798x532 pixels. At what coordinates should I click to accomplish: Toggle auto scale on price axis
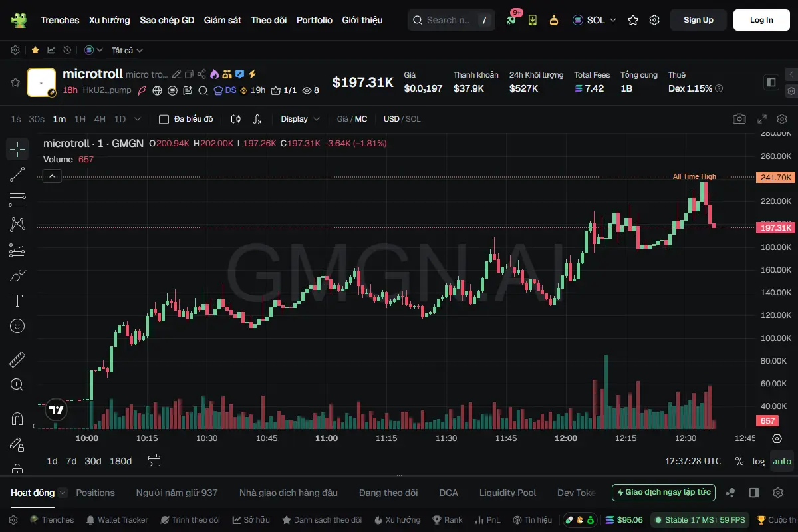782,461
